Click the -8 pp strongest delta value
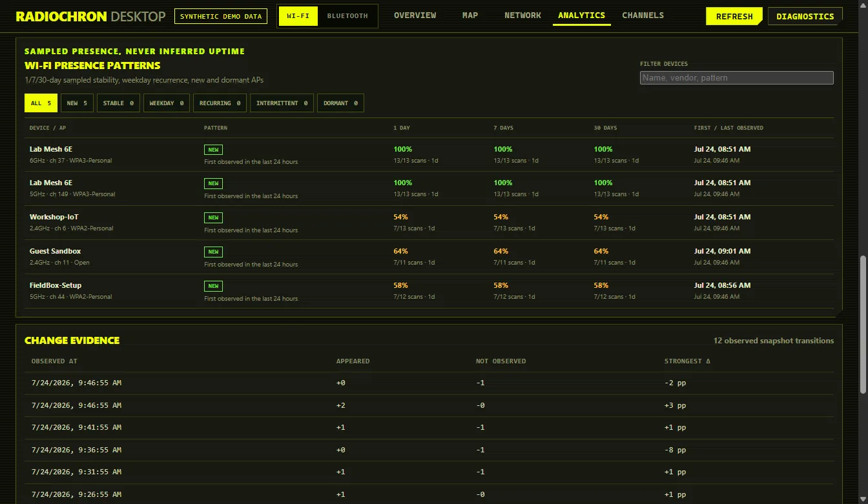The image size is (868, 504). (x=675, y=450)
